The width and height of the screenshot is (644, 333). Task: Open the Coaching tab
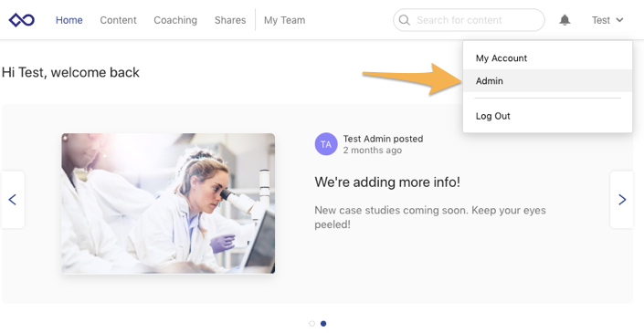[175, 20]
